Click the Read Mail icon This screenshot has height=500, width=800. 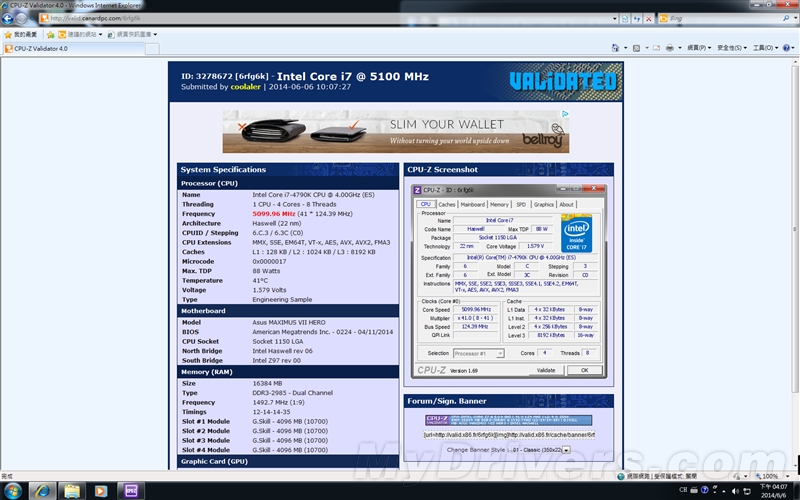click(657, 48)
